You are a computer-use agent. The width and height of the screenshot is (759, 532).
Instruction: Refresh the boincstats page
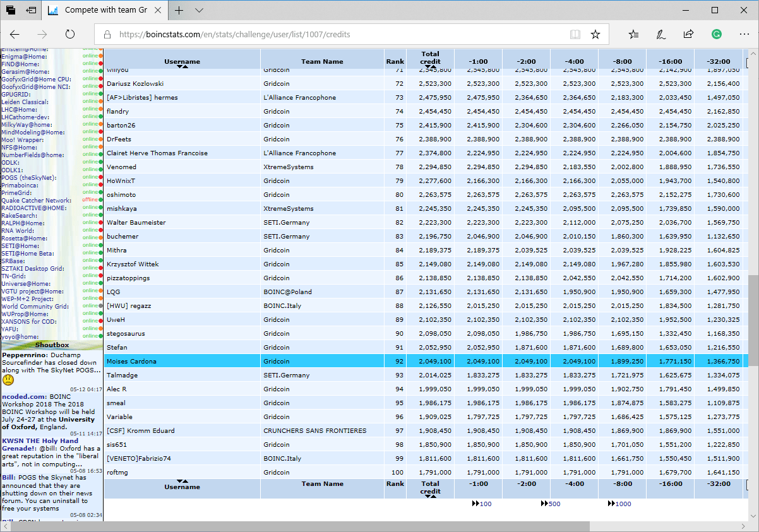(70, 35)
